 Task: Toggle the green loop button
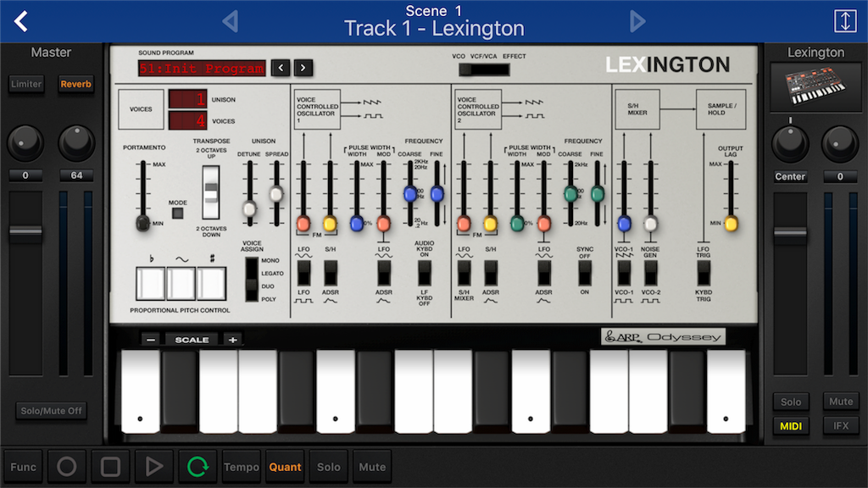click(x=198, y=467)
